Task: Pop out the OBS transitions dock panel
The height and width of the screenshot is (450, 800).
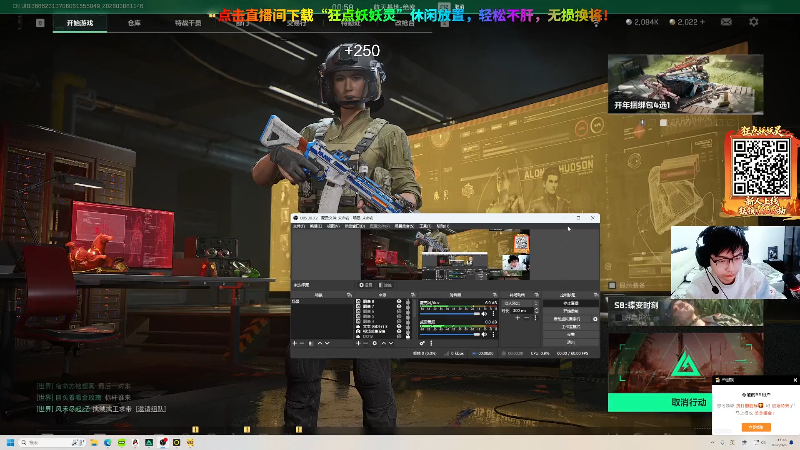Action: click(x=536, y=294)
